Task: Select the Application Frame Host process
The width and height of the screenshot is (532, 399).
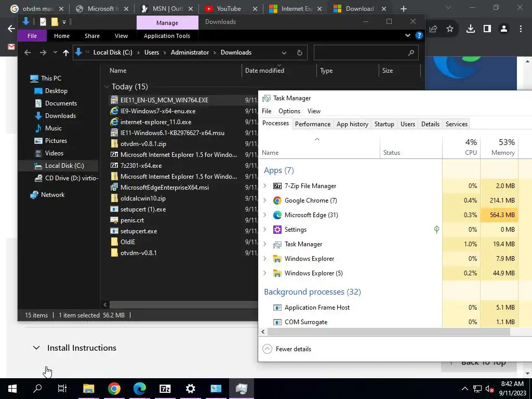Action: pyautogui.click(x=317, y=308)
